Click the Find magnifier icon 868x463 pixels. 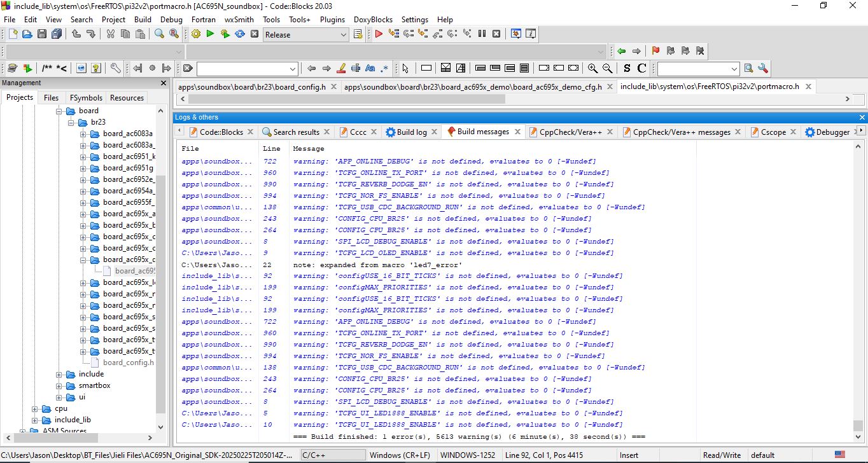click(159, 34)
